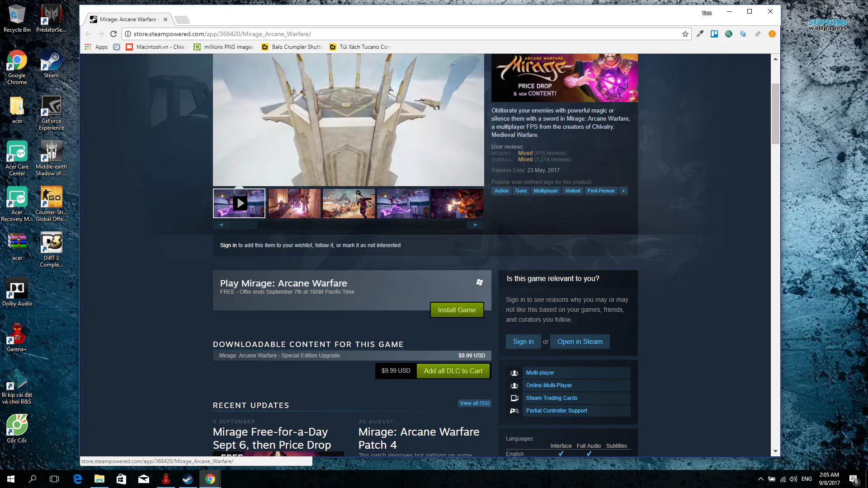
Task: Bookmark this page with the star icon
Action: 685,34
